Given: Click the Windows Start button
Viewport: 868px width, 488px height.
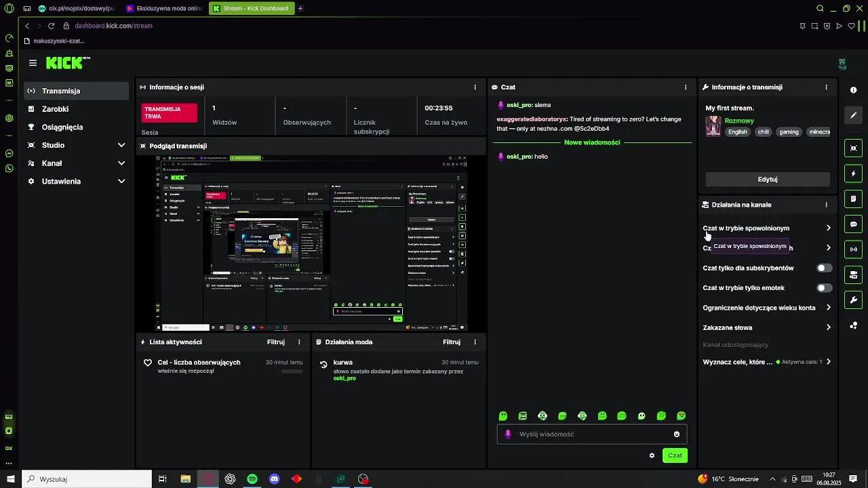Looking at the screenshot, I should [x=10, y=479].
